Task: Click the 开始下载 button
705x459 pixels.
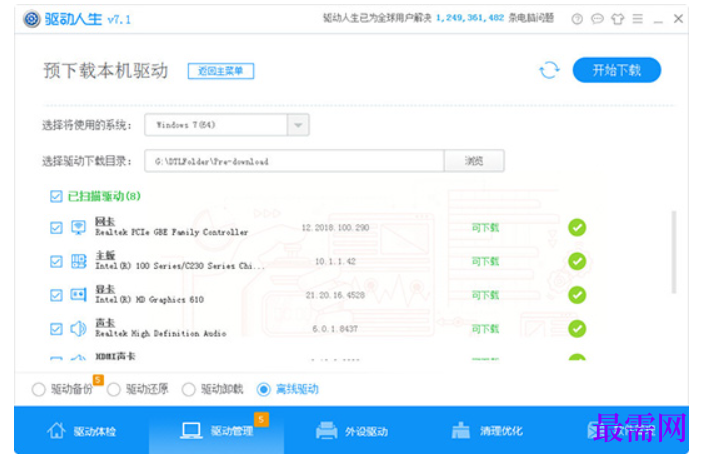Action: tap(616, 70)
